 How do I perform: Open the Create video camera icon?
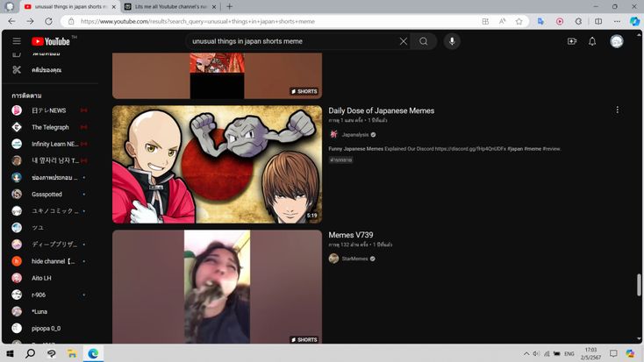(572, 41)
